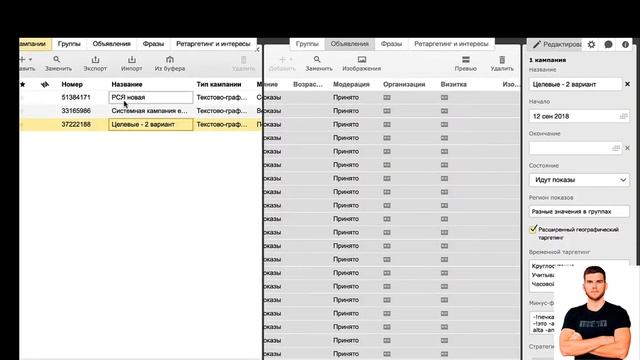
Task: Click the Название field with Целевые - 2 вариант in the right panel
Action: click(576, 84)
